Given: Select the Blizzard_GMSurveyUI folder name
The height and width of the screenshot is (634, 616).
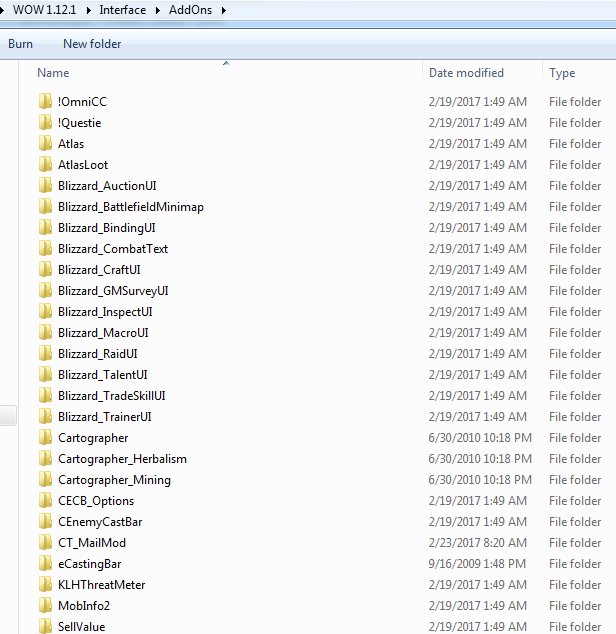Looking at the screenshot, I should click(113, 291).
